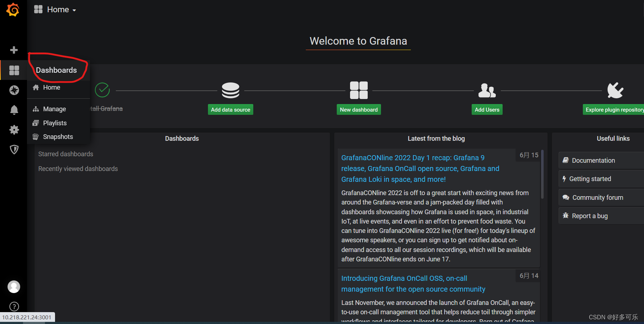
Task: Click the 6月 14 date label
Action: [x=529, y=276]
